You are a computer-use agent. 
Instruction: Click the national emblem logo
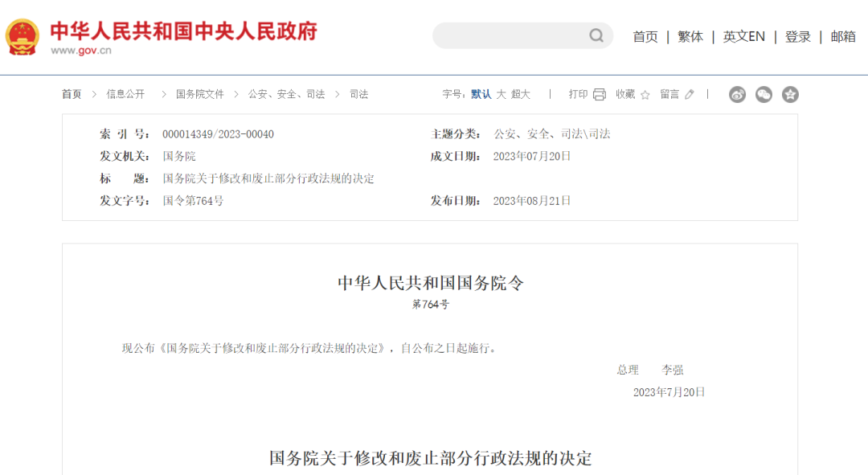tap(23, 37)
